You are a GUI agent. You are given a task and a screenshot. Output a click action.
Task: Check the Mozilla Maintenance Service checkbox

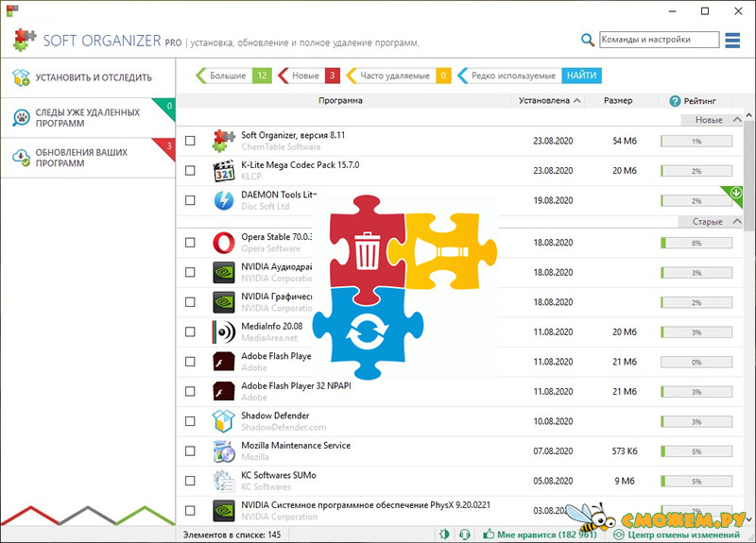[191, 451]
